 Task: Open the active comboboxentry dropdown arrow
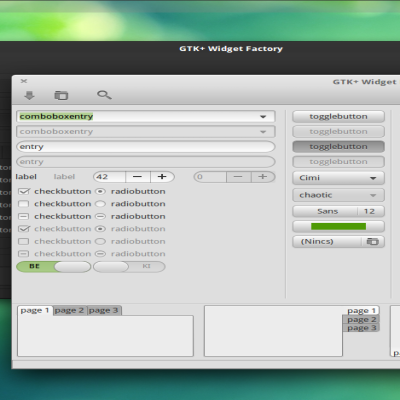(x=263, y=117)
